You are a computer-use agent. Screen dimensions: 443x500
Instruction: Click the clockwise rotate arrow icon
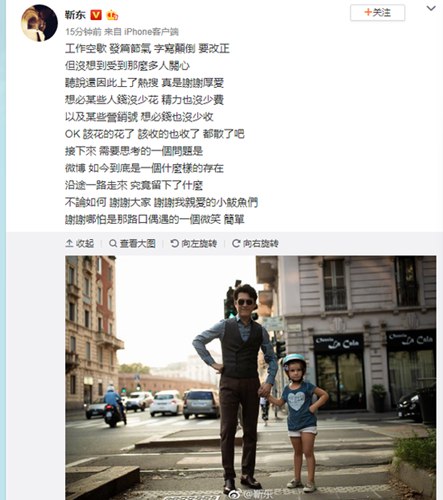click(236, 243)
